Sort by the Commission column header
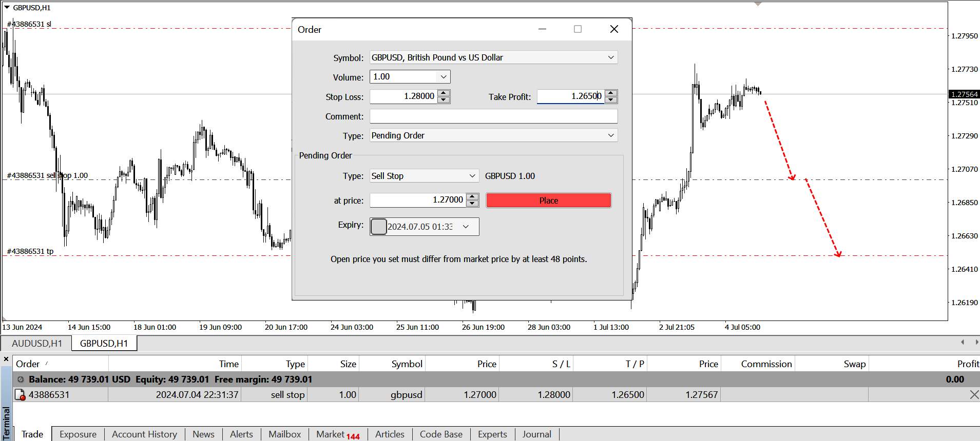This screenshot has height=441, width=980. pos(758,364)
